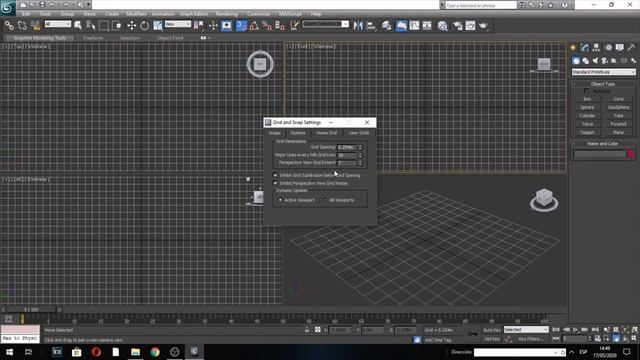Screen dimensions: 640x360
Task: Open the Modifiers menu
Action: pyautogui.click(x=136, y=14)
